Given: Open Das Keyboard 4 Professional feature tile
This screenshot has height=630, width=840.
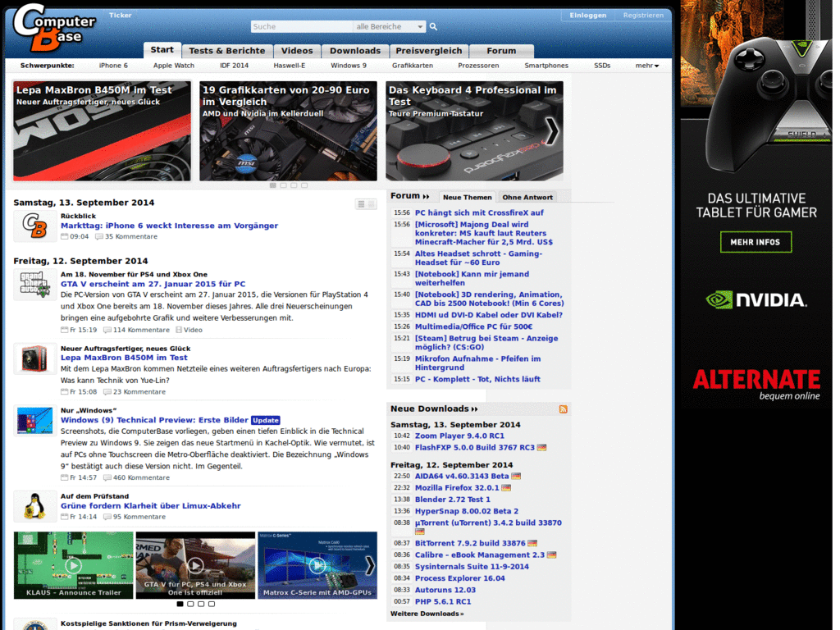Looking at the screenshot, I should pyautogui.click(x=474, y=130).
